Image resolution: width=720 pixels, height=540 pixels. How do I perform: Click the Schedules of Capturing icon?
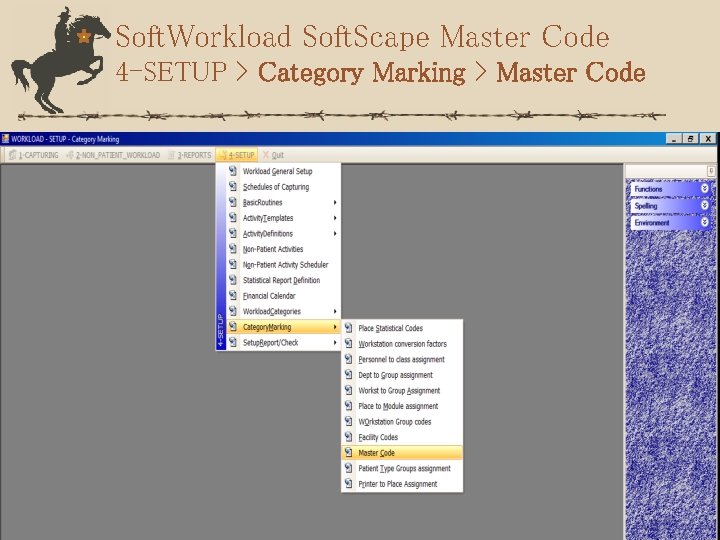pos(233,187)
